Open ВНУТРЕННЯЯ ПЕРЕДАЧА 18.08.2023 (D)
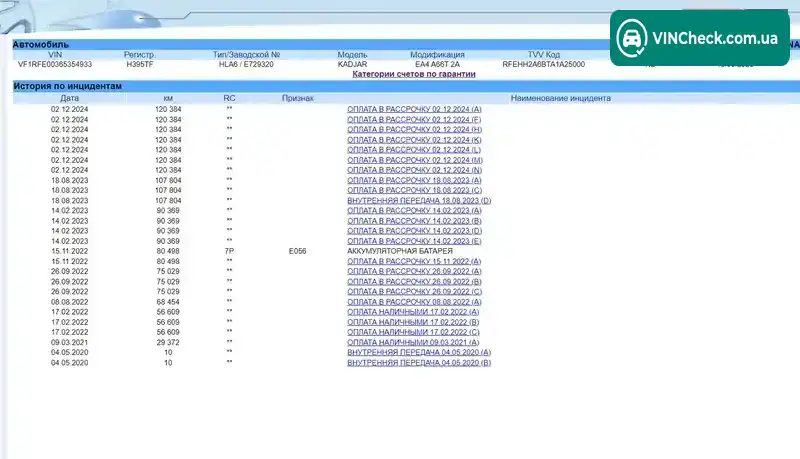 (x=419, y=200)
